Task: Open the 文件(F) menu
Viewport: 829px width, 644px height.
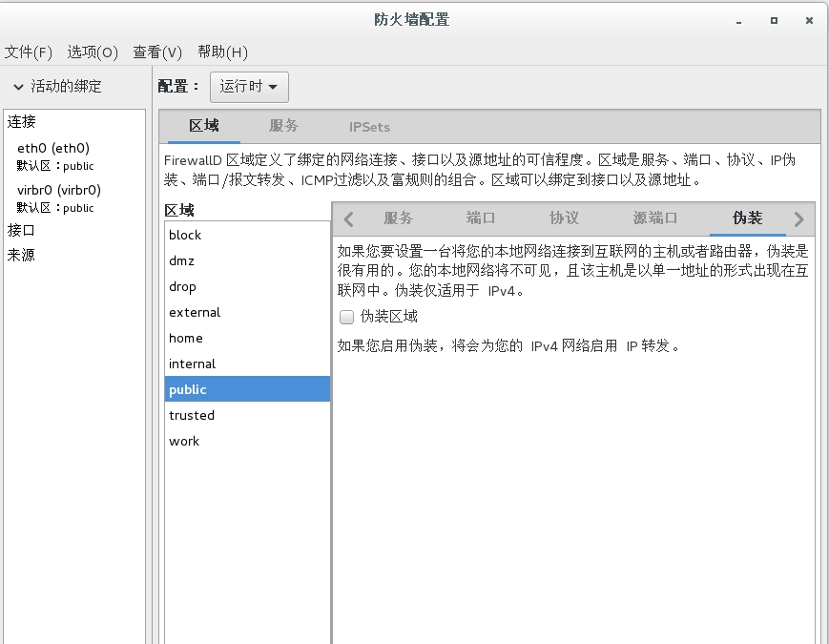Action: (28, 52)
